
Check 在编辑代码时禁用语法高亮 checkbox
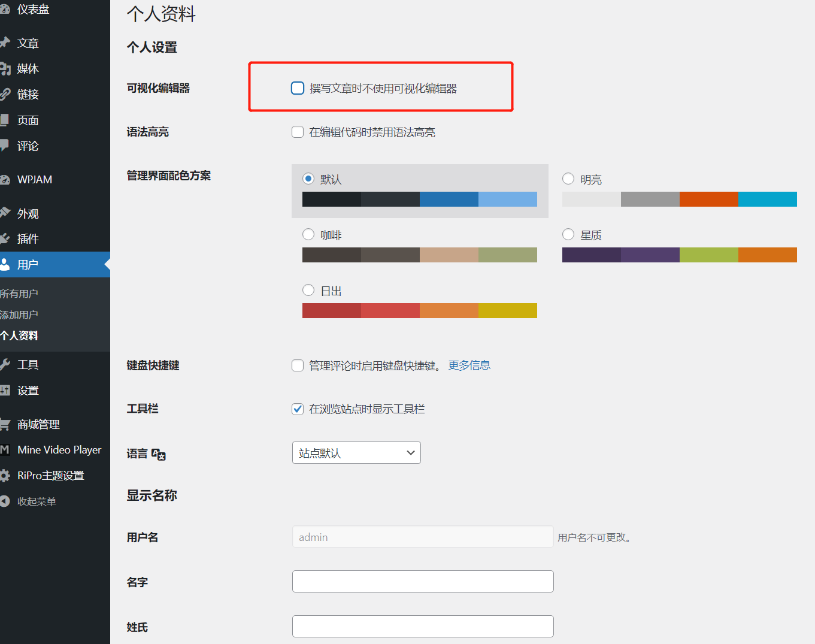[298, 132]
